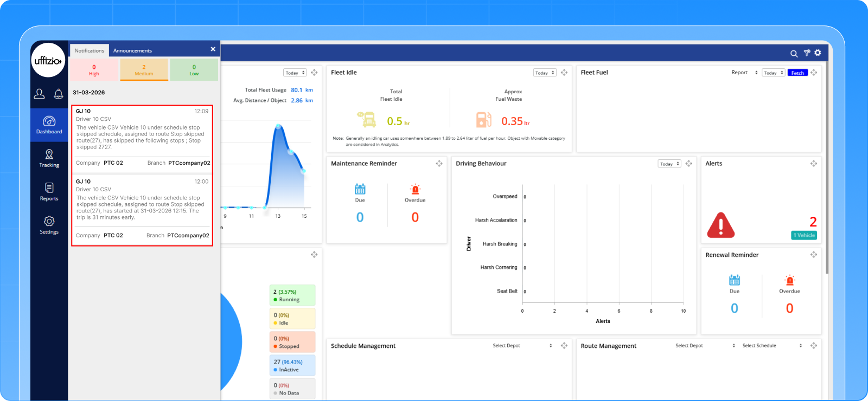Filter notifications by High priority
Screen dimensions: 868x401
coord(94,70)
